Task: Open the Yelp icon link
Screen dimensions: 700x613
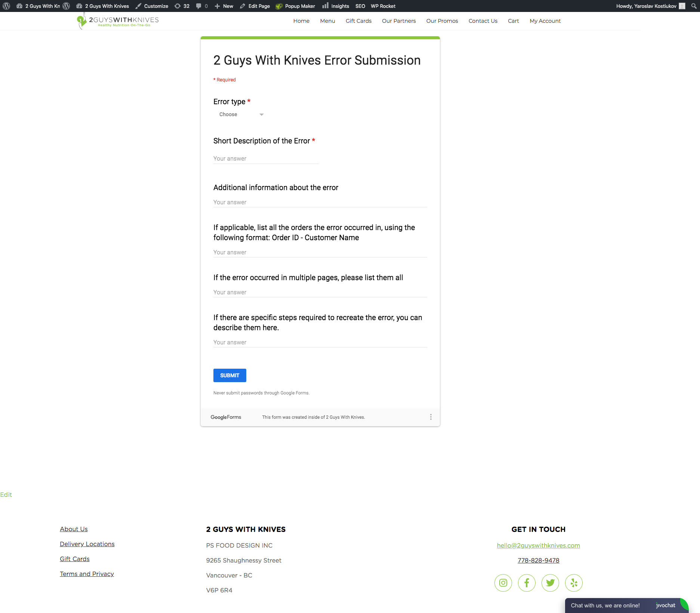Action: (x=574, y=583)
